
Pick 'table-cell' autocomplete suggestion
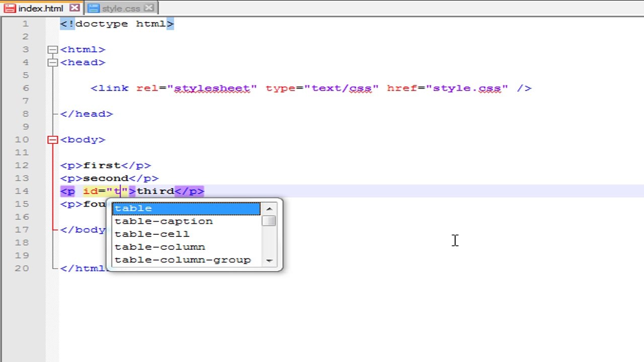pos(186,234)
